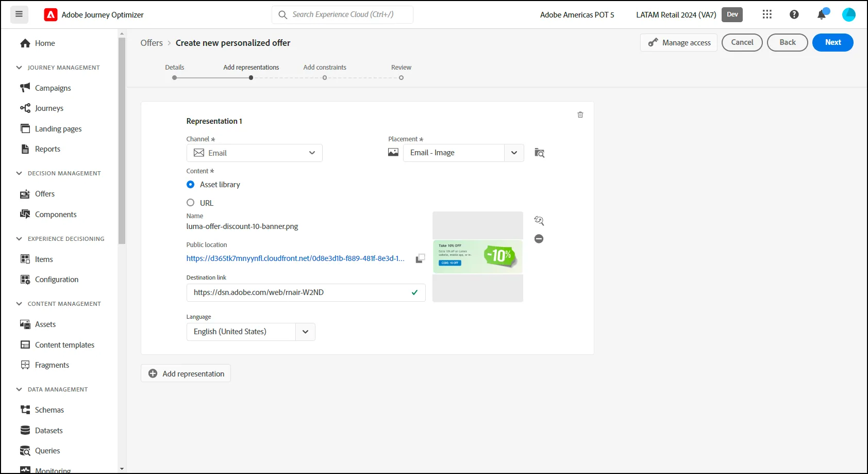Open Landing pages from sidebar
868x474 pixels.
pos(58,129)
